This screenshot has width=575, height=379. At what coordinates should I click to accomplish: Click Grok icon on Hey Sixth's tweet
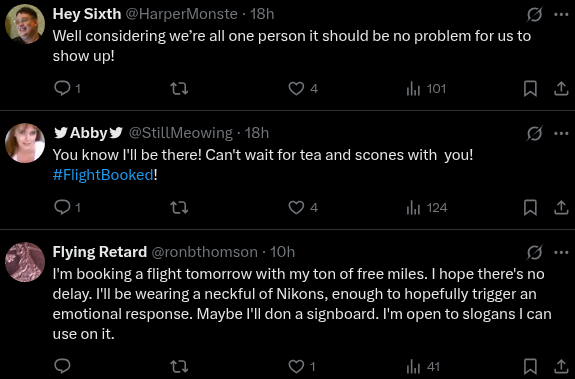pos(534,15)
